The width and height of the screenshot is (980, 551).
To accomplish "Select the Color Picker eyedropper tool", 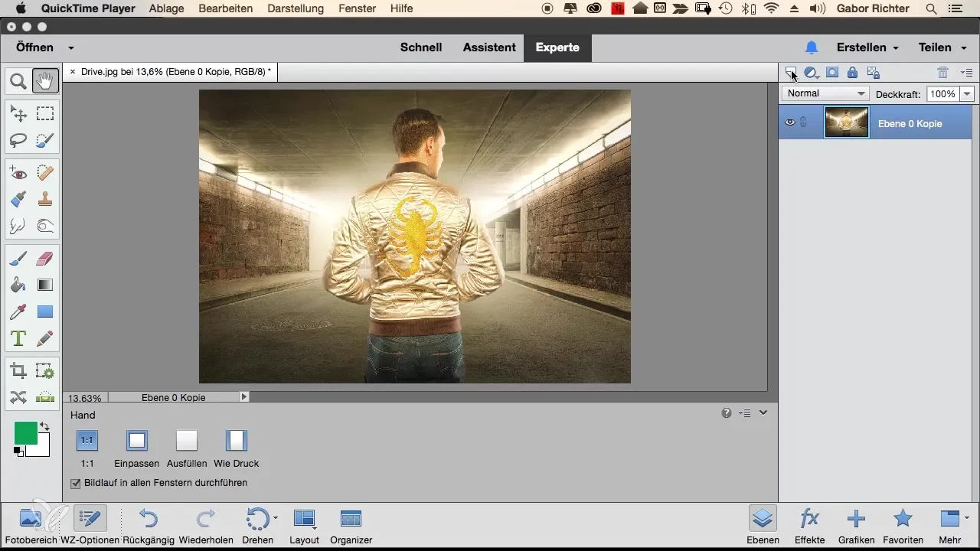I will [18, 311].
